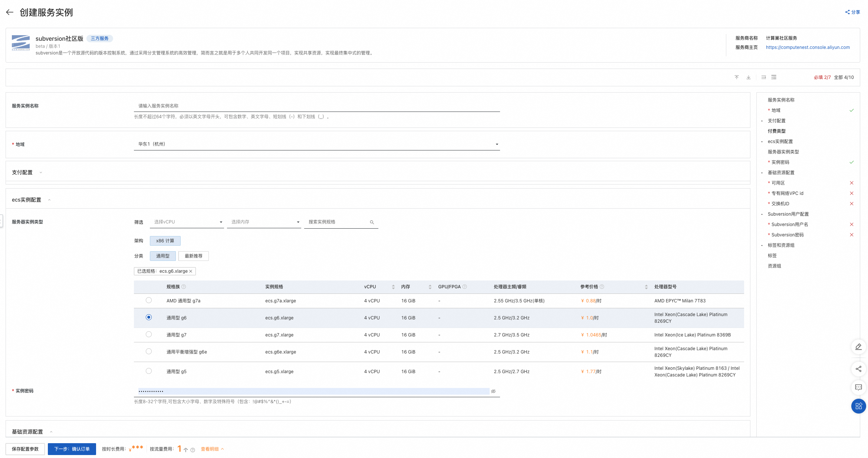Sort the vCPU column with its arrows

(x=393, y=287)
